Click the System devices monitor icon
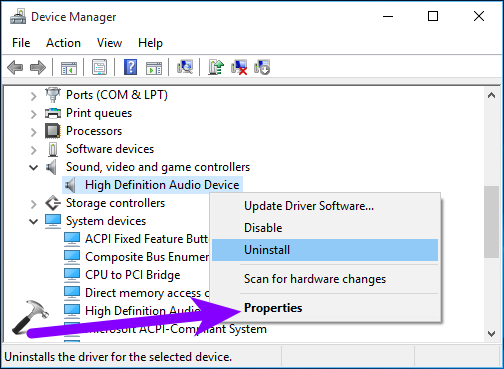 pos(53,221)
